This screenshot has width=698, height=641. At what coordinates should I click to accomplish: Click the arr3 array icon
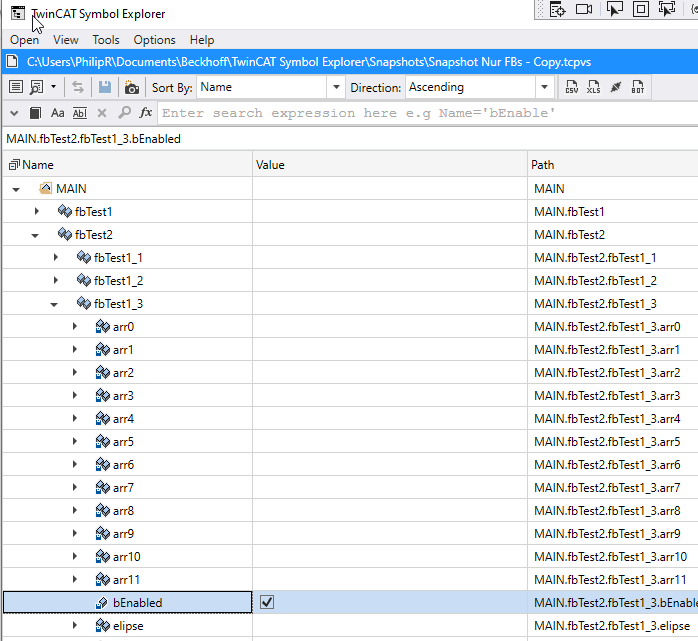click(x=102, y=395)
